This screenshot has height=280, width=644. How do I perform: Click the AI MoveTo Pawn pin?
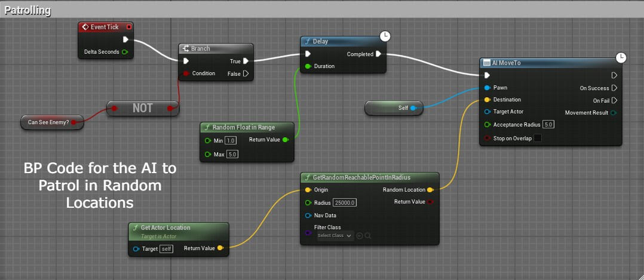coord(487,87)
